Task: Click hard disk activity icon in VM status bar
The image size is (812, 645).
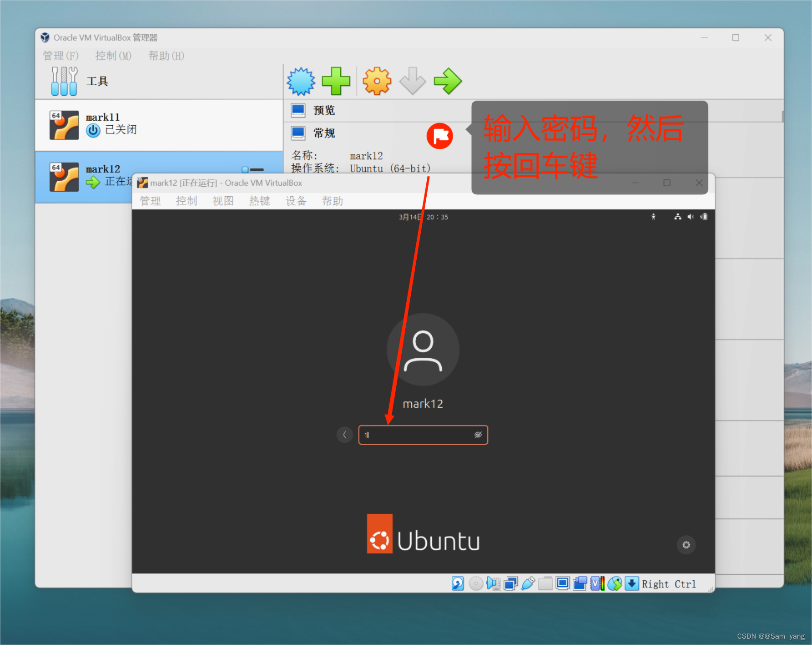Action: coord(458,583)
